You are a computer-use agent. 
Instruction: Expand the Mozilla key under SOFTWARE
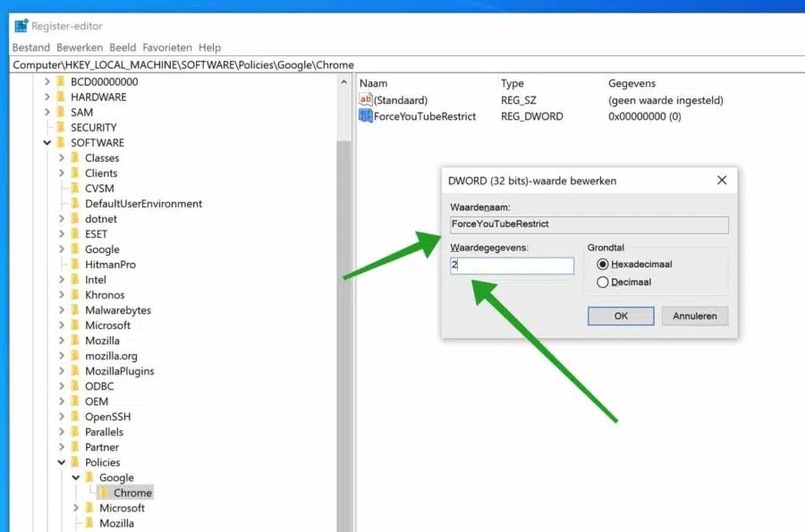(x=62, y=341)
